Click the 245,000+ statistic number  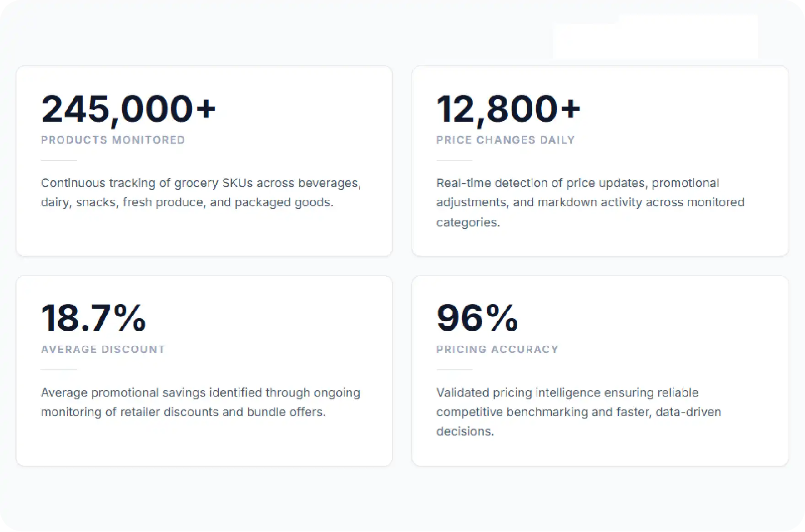(x=128, y=109)
